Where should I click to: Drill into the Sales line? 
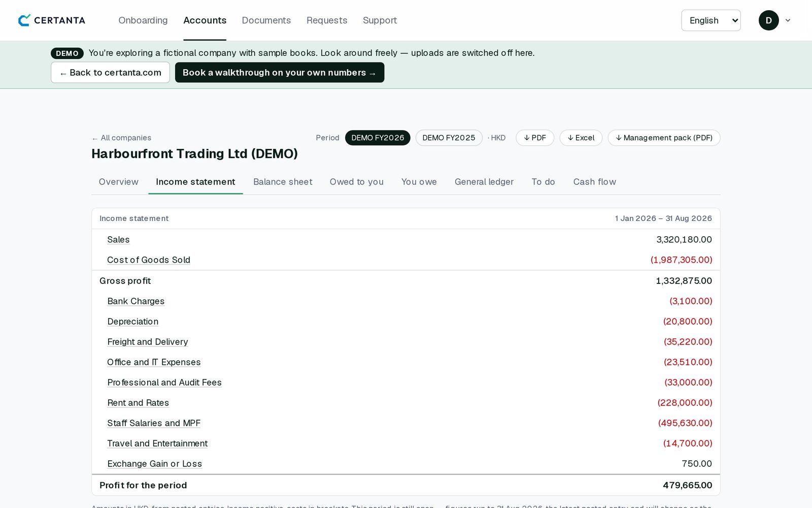click(x=118, y=240)
